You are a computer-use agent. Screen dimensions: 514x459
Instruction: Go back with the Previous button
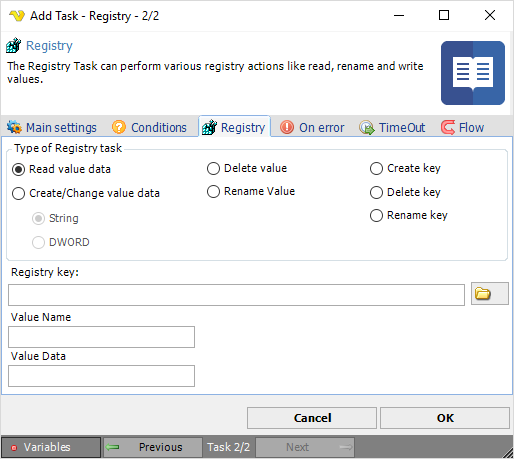pyautogui.click(x=153, y=447)
